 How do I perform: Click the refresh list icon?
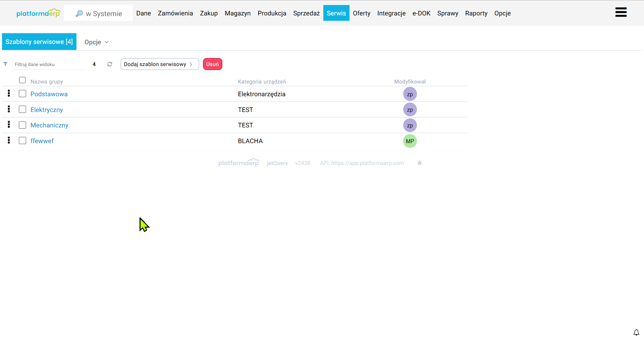pyautogui.click(x=110, y=64)
